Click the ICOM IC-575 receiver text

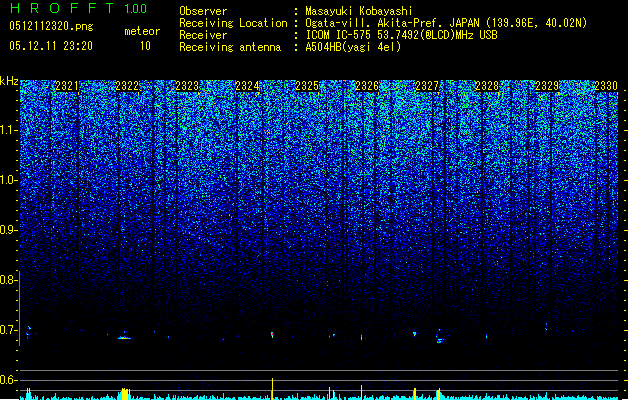tap(401, 35)
